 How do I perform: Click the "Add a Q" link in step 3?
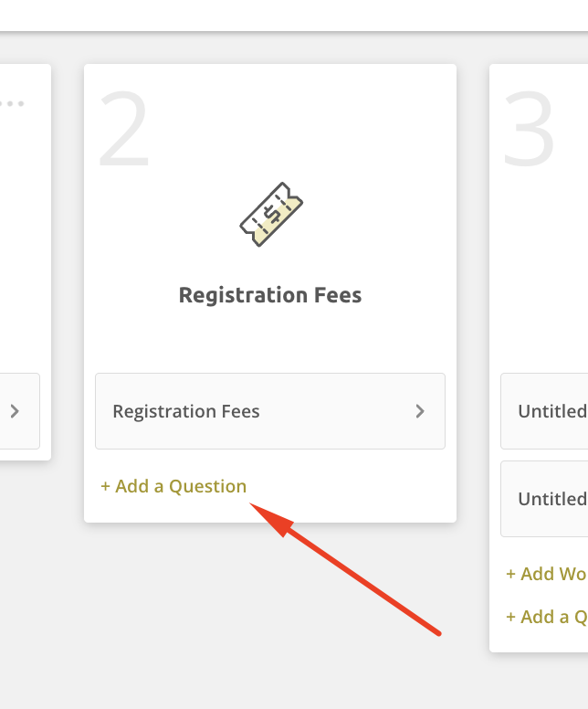click(x=546, y=617)
